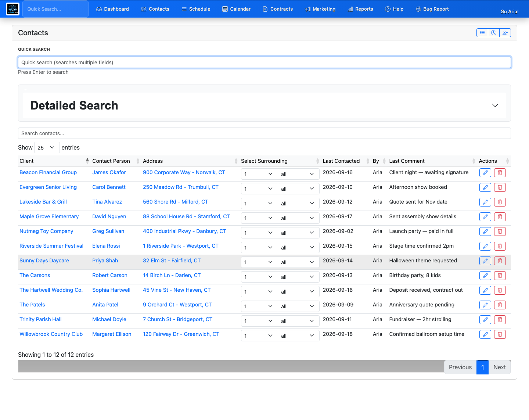529x420 pixels.
Task: Edit the Beacon Financial Group contact
Action: [485, 173]
